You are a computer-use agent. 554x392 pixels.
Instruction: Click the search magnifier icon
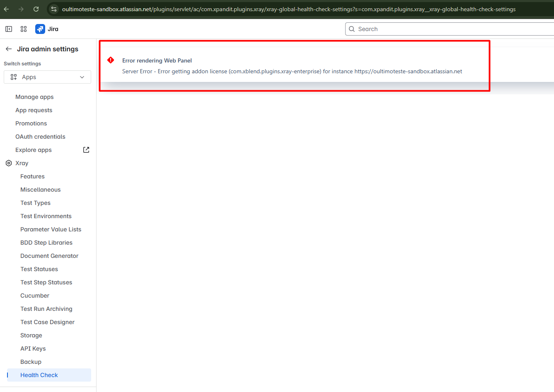pos(352,29)
